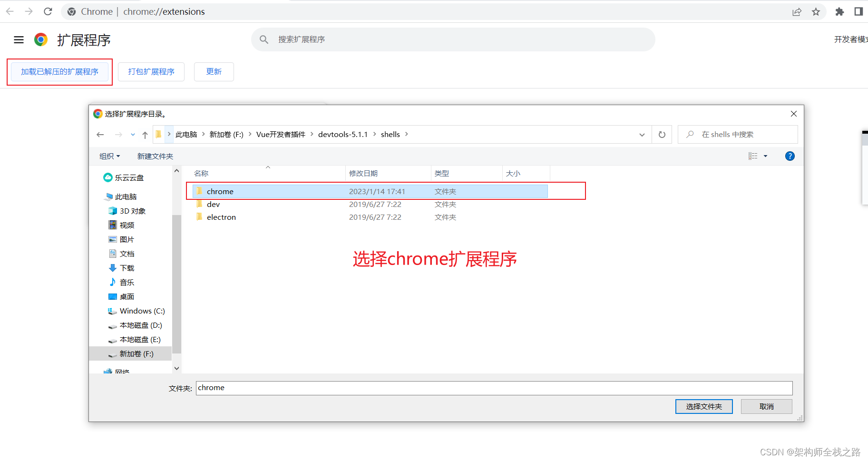Click the help question mark in the dialog
868x461 pixels.
tap(790, 156)
